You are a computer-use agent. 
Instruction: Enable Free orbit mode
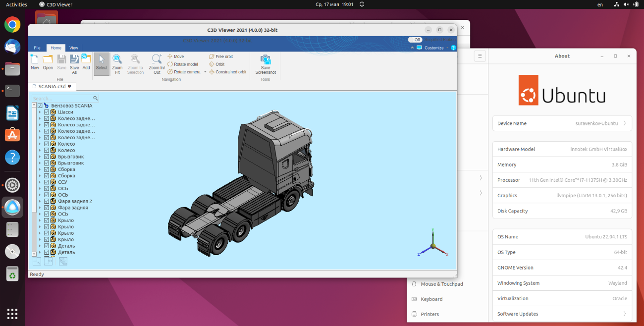(x=221, y=56)
